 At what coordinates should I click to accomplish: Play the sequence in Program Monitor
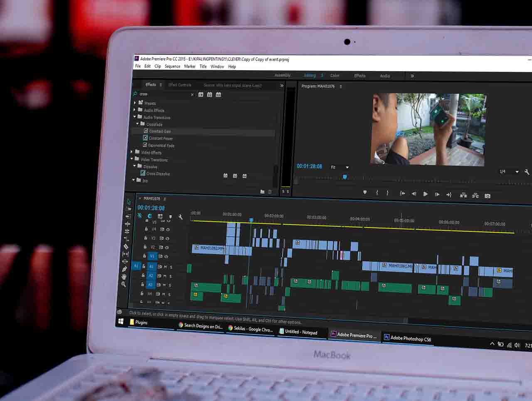(425, 194)
